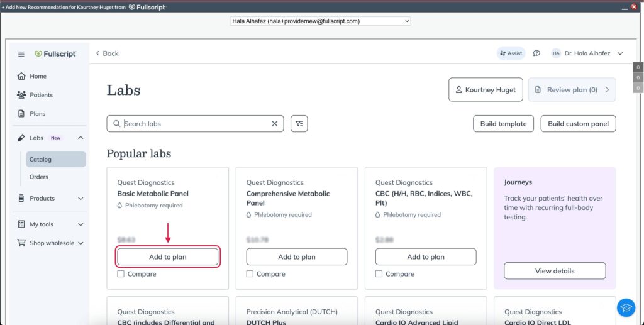
Task: Open Review plan (0)
Action: coord(572,89)
